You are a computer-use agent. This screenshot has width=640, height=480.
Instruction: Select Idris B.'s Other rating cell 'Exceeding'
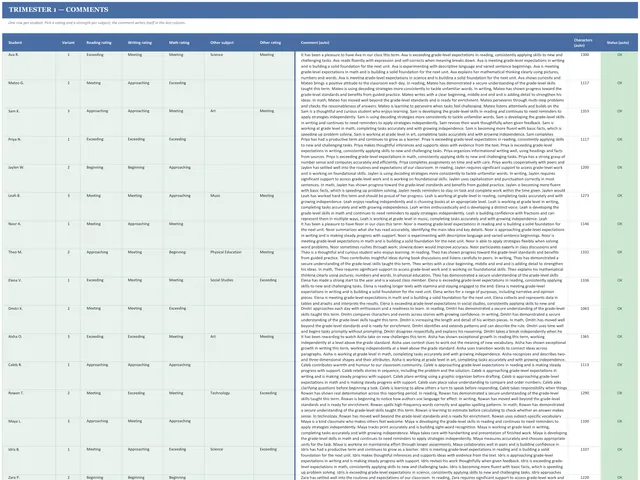tap(274, 460)
